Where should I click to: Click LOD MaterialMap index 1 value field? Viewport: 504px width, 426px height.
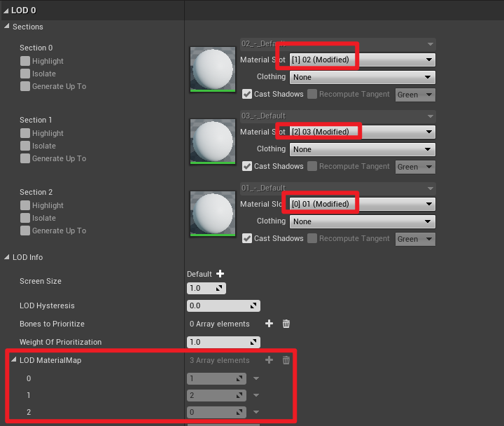pos(216,395)
